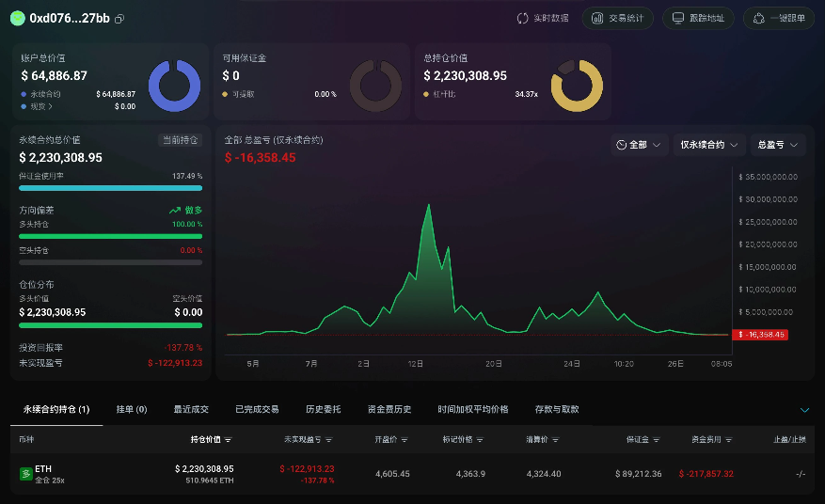Screen dimensions: 825x504
Task: Collapse the positions panel with chevron
Action: [x=804, y=410]
